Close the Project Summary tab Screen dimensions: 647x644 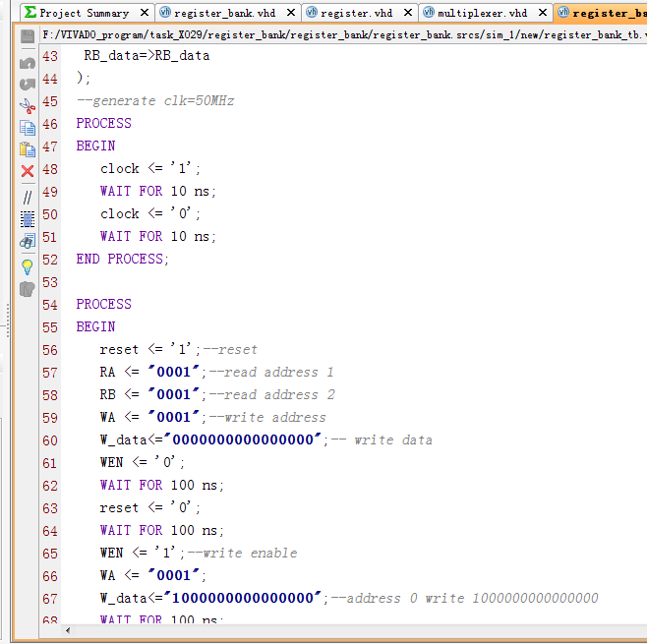145,13
